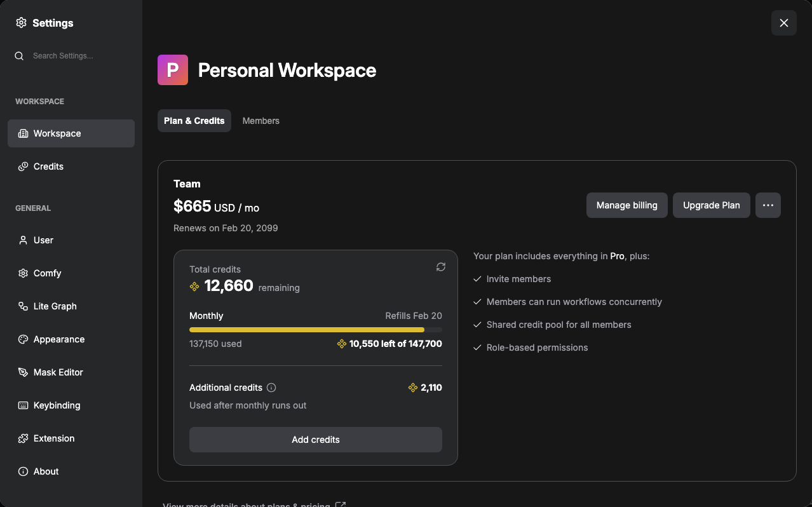The width and height of the screenshot is (812, 507).
Task: Click 'Members can run workflows concurrently' text
Action: [574, 302]
